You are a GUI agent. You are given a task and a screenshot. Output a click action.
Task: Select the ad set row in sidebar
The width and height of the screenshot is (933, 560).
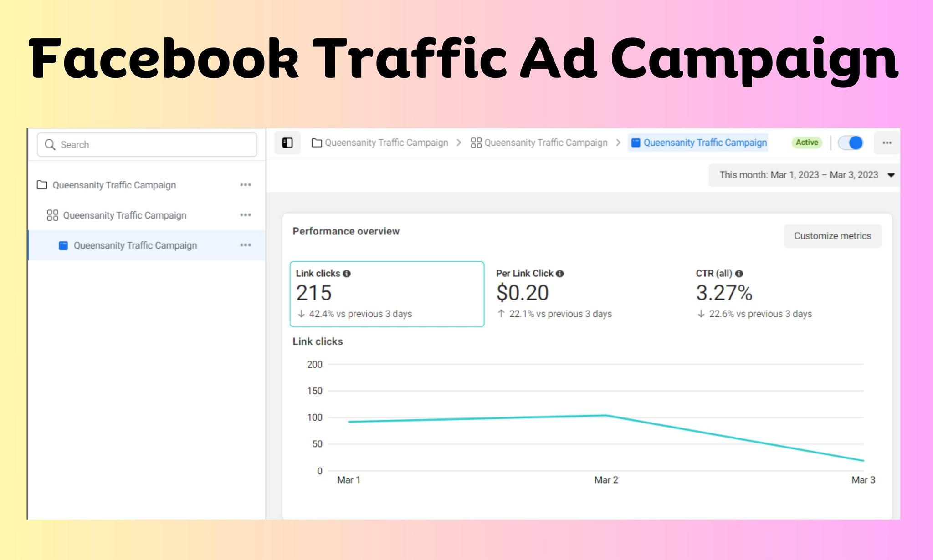(147, 215)
